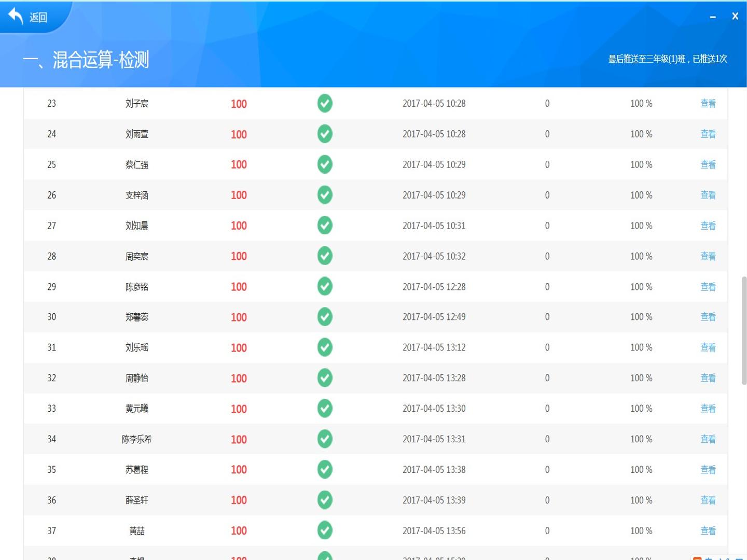Click 最后推送至三年级(1)班 status text
This screenshot has width=747, height=560.
(668, 59)
